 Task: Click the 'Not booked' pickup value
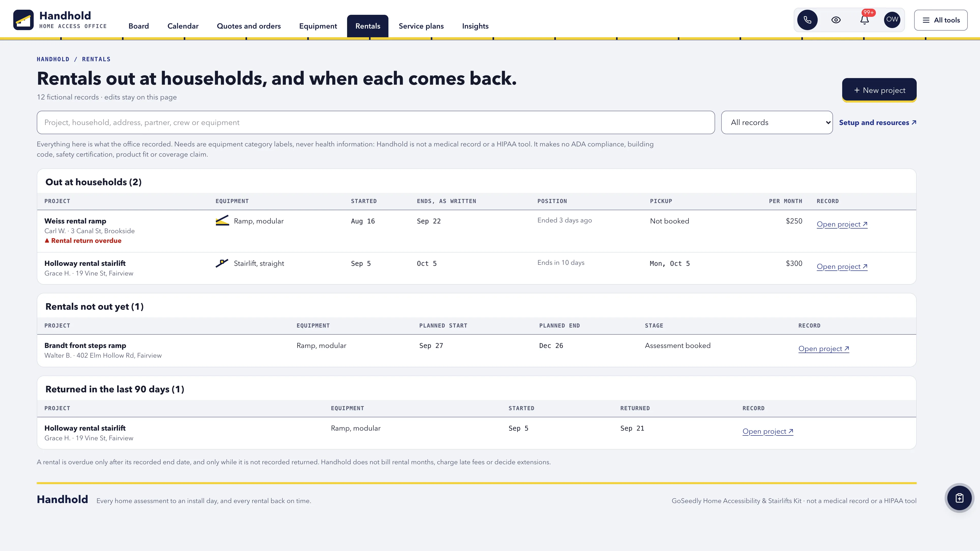click(x=669, y=221)
